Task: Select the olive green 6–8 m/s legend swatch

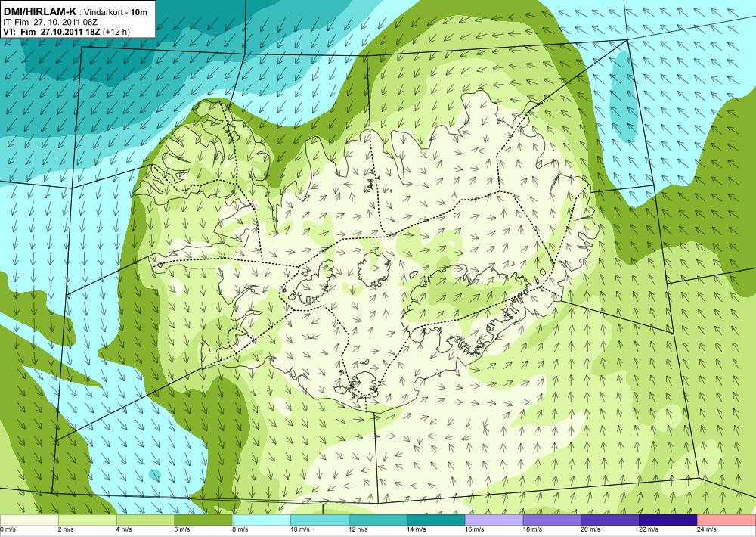Action: coord(203,520)
